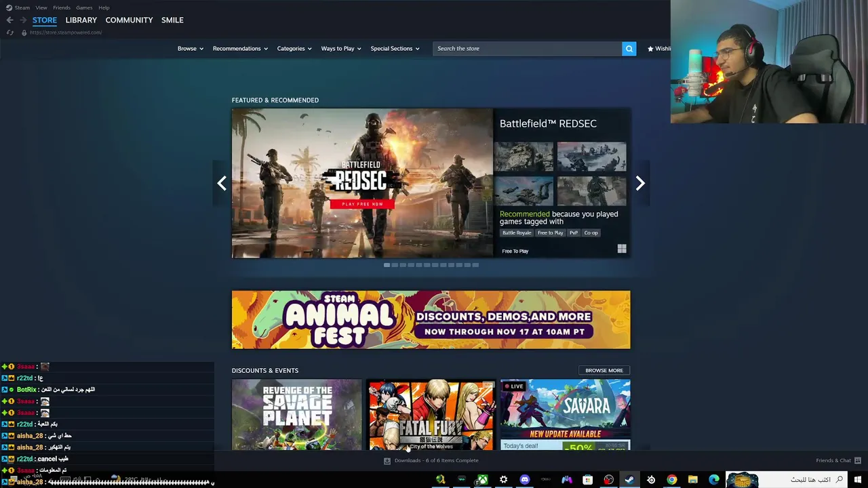Screen dimensions: 868x488
Task: Click inside the Search the store field
Action: tap(528, 49)
